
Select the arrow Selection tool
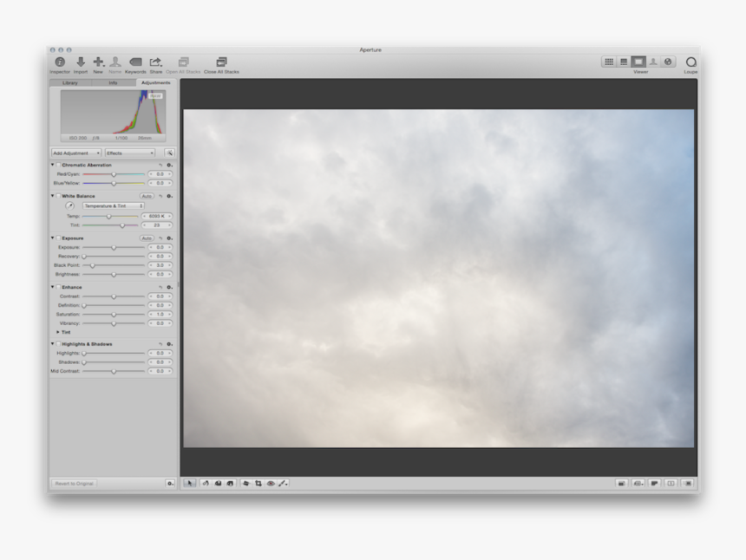(189, 484)
